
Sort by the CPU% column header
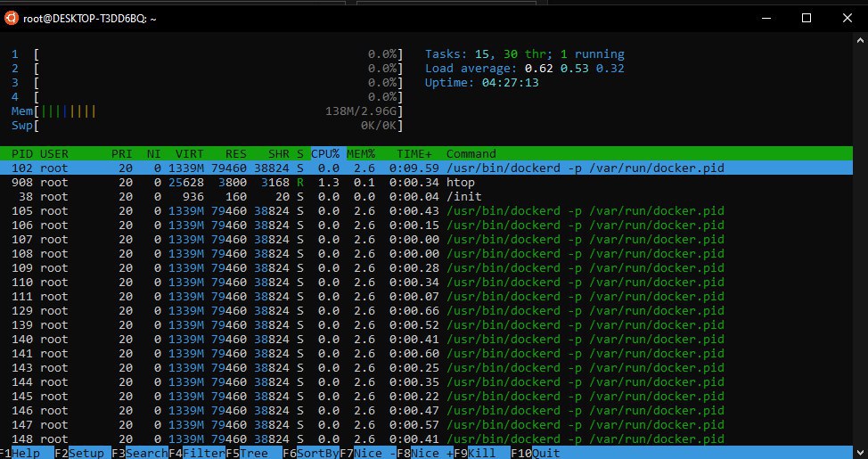click(325, 153)
